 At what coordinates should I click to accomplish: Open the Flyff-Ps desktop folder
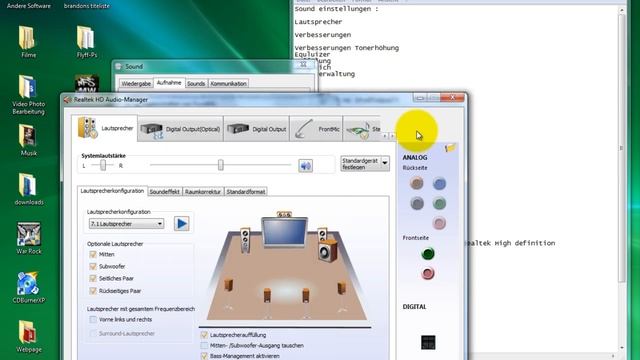tap(86, 42)
